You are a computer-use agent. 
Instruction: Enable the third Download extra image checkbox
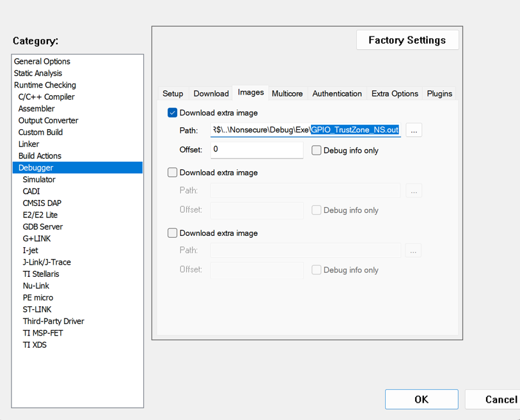(173, 233)
